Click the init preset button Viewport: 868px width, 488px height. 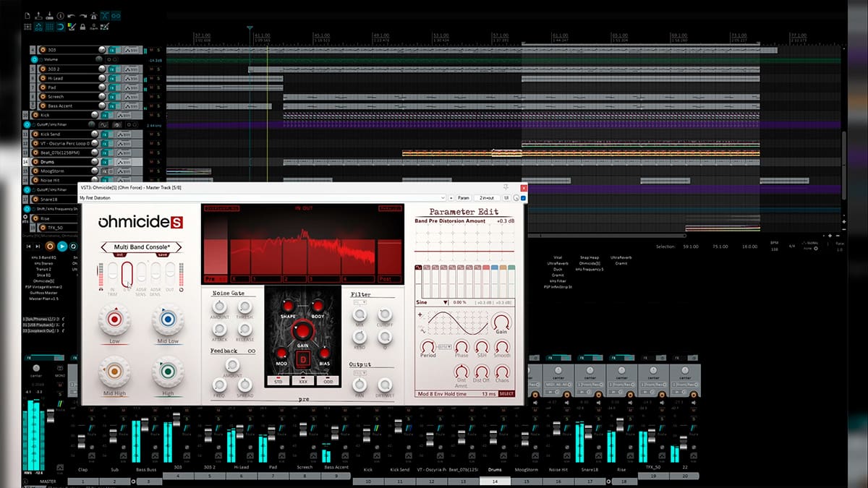click(122, 254)
